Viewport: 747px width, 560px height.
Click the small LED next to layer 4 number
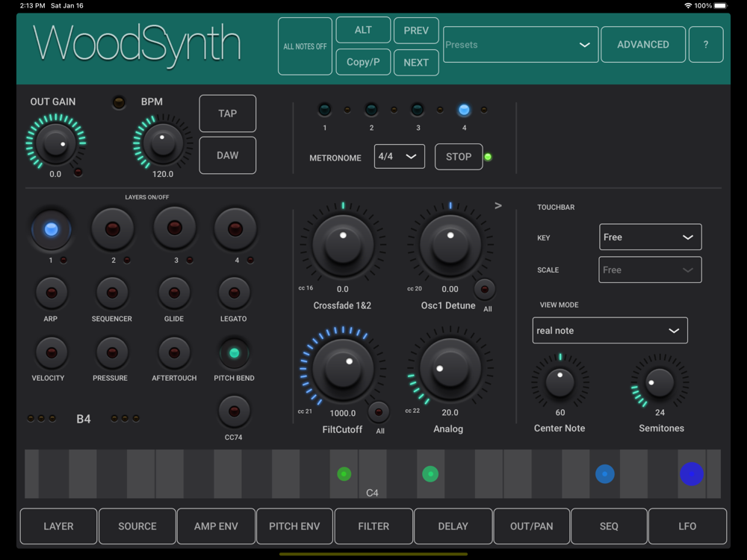(250, 260)
